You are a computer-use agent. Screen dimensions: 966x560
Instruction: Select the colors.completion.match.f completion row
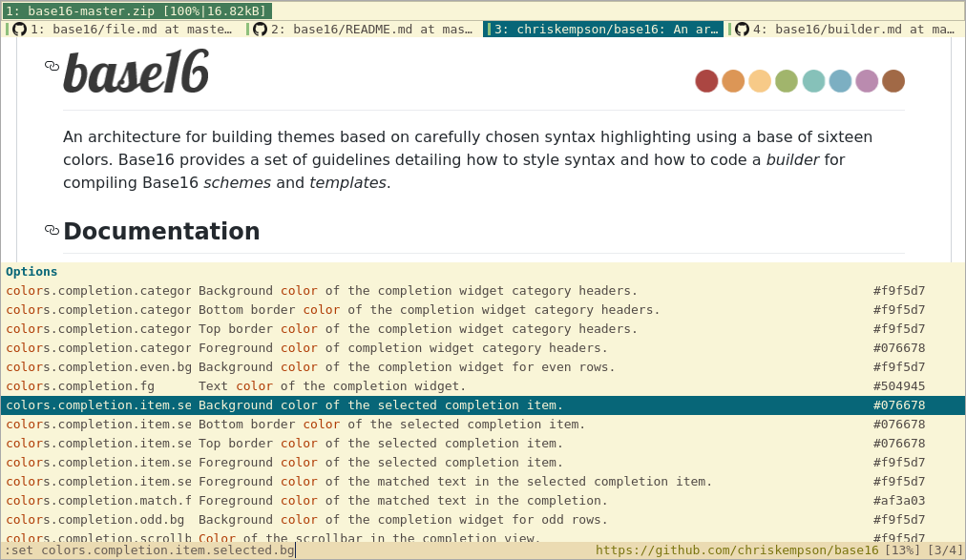tap(483, 500)
